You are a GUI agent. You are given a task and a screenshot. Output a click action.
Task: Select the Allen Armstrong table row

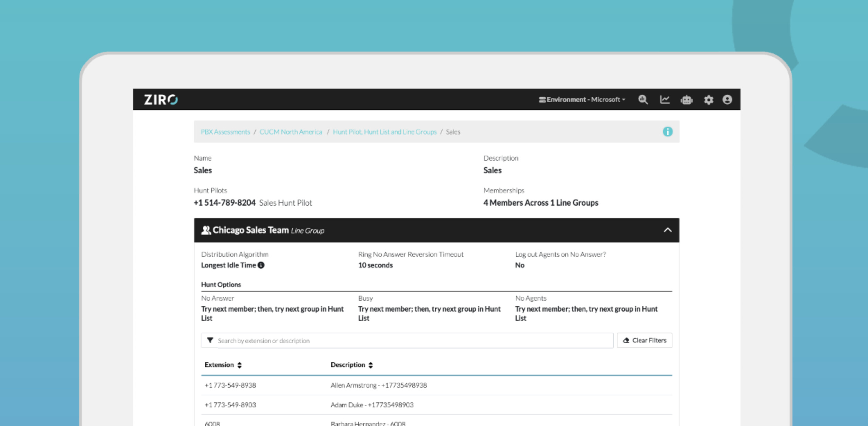click(378, 385)
